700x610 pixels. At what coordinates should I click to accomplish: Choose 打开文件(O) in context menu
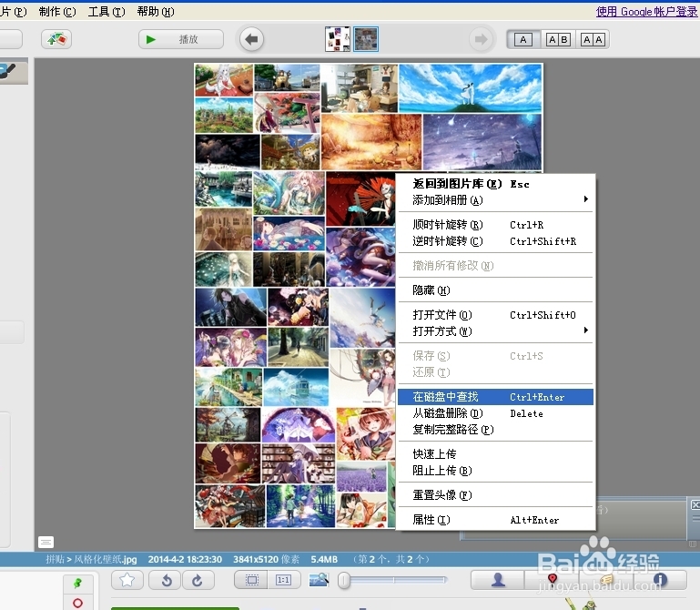click(x=495, y=315)
